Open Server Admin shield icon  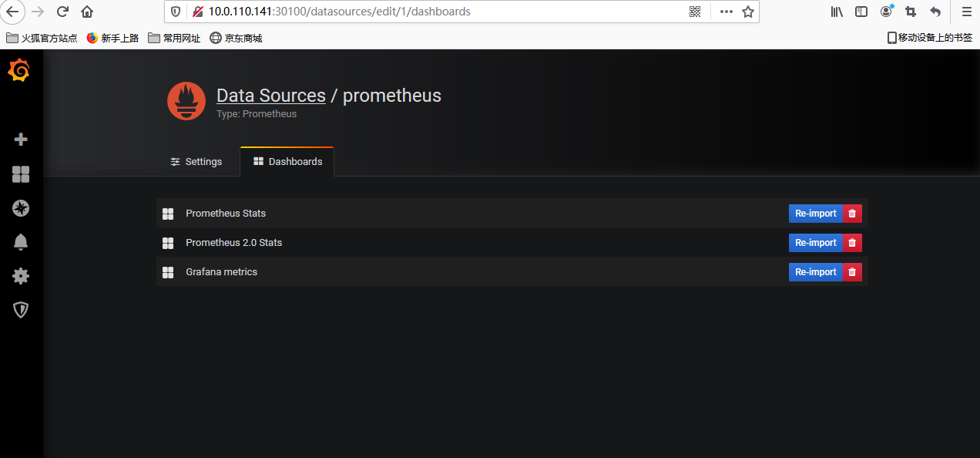pyautogui.click(x=21, y=310)
